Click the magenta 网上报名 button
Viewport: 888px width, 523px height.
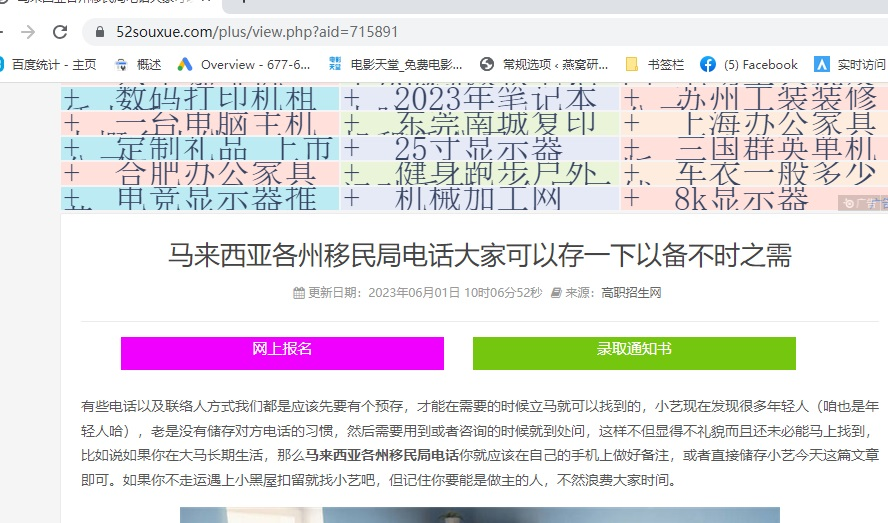pos(282,353)
